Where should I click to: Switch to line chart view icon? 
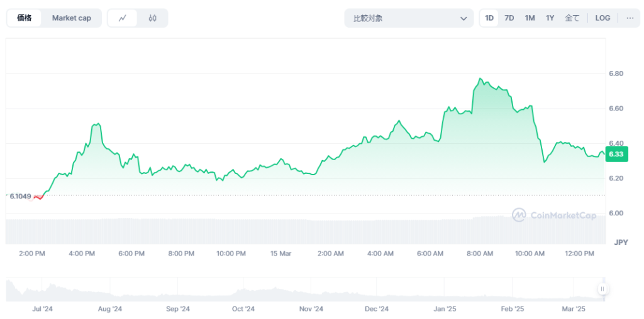tap(123, 18)
